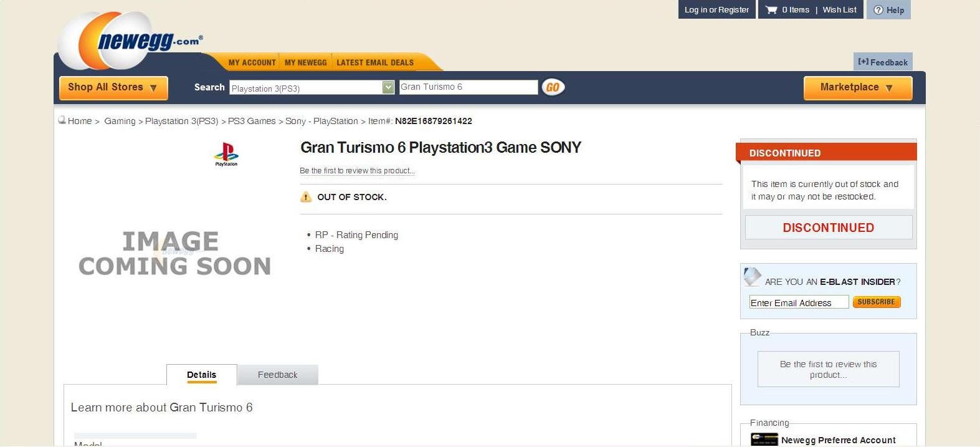
Task: Go to Sony - PlayStation breadcrumb link
Action: point(321,121)
